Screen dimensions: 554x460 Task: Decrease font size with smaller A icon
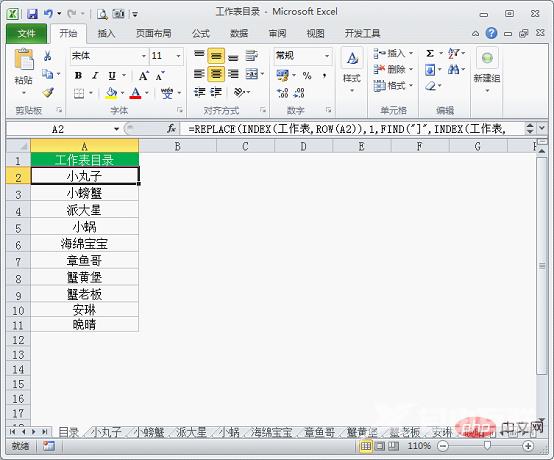click(160, 76)
